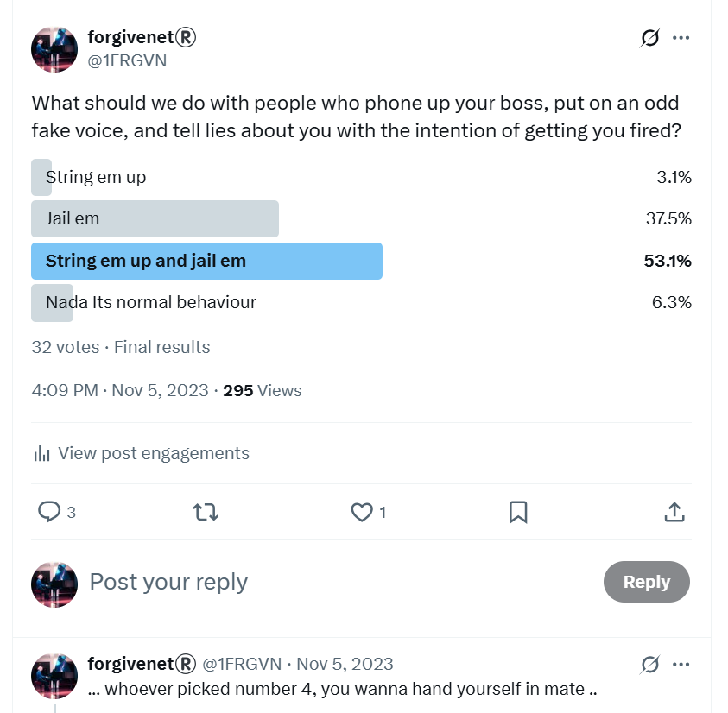Click the grey Reply button
The image size is (728, 713).
tap(646, 582)
